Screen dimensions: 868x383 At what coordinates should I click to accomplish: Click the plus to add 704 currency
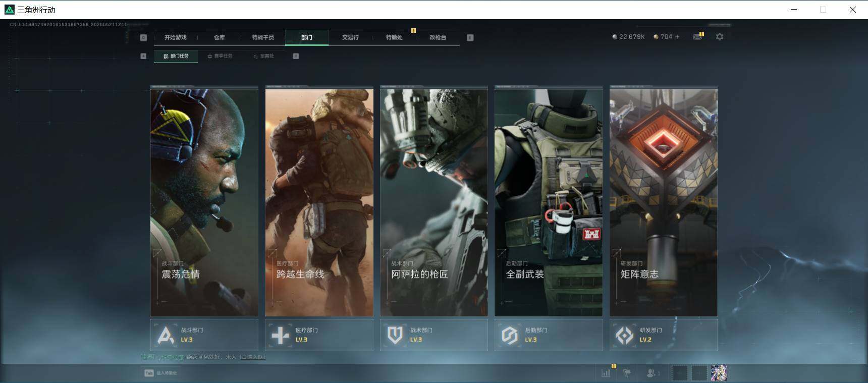pos(677,37)
